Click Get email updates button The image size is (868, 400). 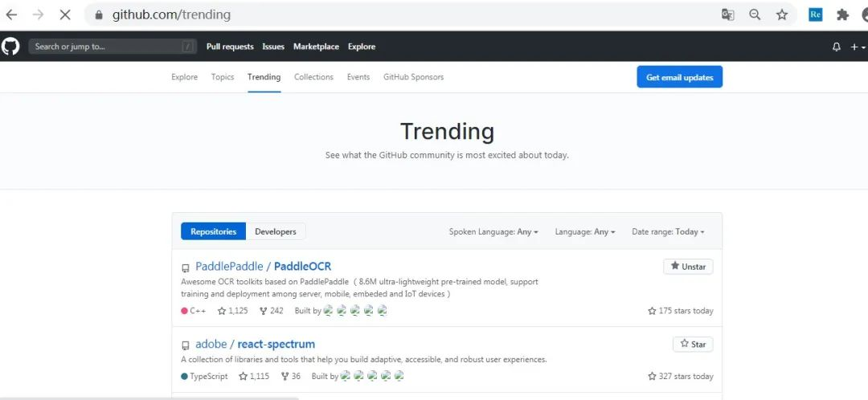coord(679,77)
